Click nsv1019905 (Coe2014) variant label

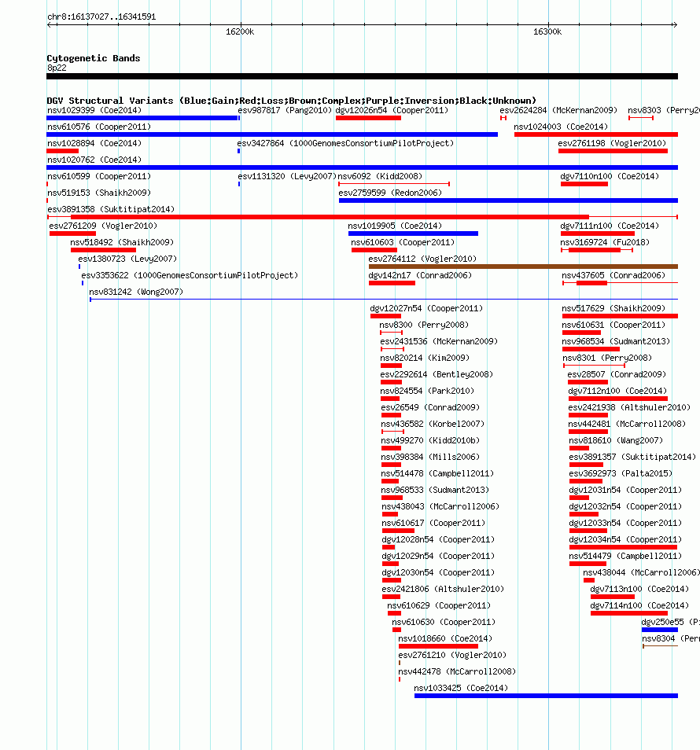click(x=395, y=226)
